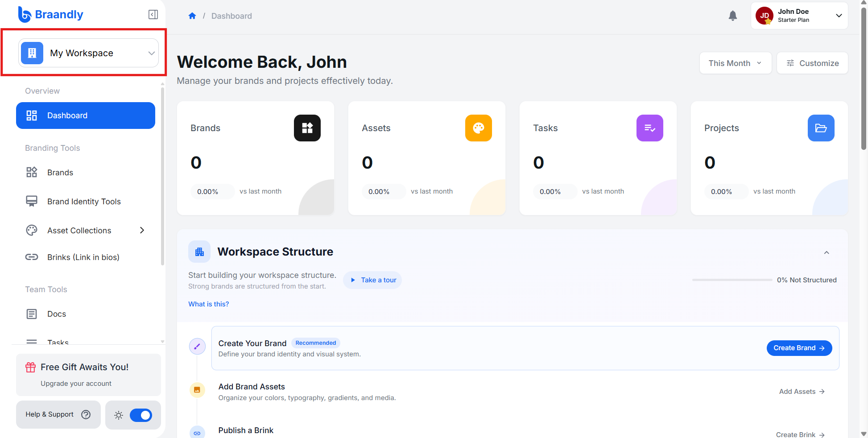
Task: Open the What is this? link
Action: 208,304
